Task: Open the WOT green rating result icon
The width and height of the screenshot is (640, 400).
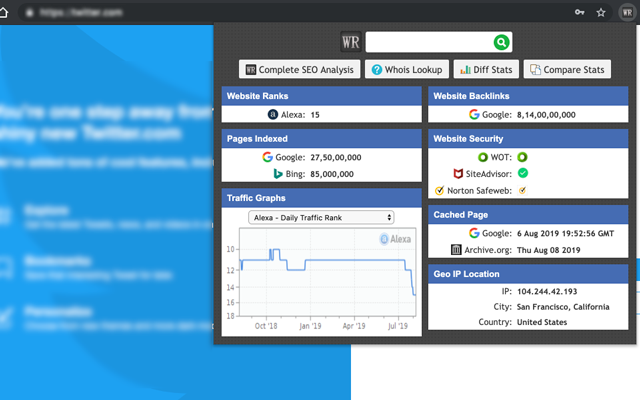Action: (522, 157)
